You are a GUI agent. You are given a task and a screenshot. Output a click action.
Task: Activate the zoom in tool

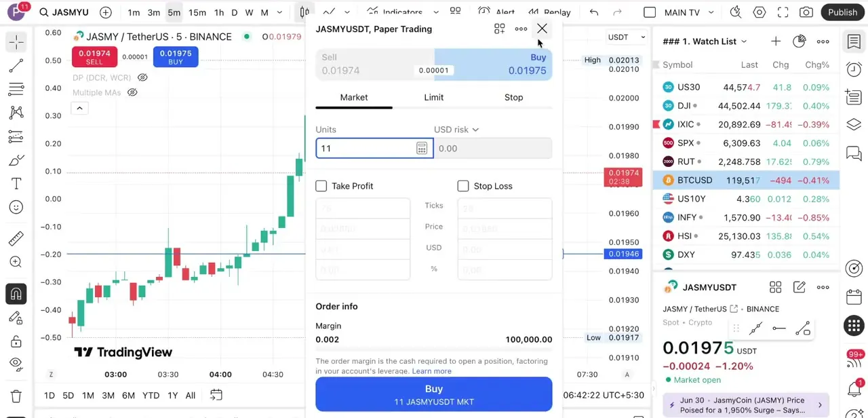tap(16, 262)
